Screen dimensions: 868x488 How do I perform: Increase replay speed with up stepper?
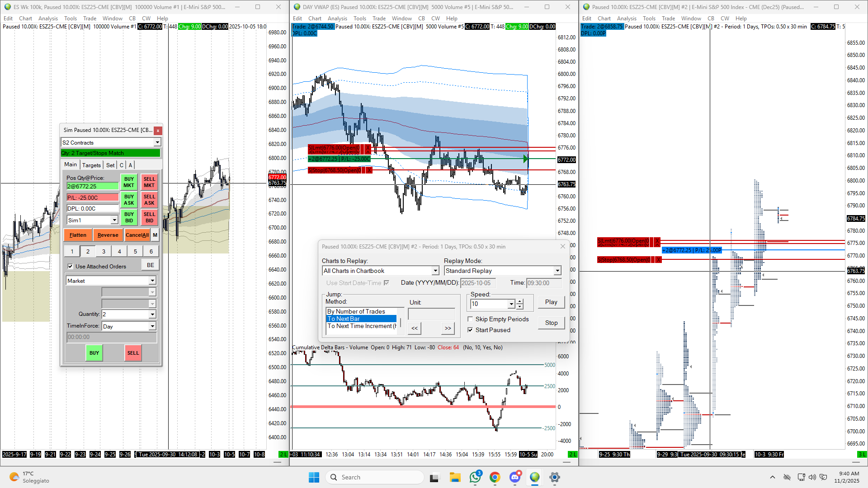[x=520, y=301]
